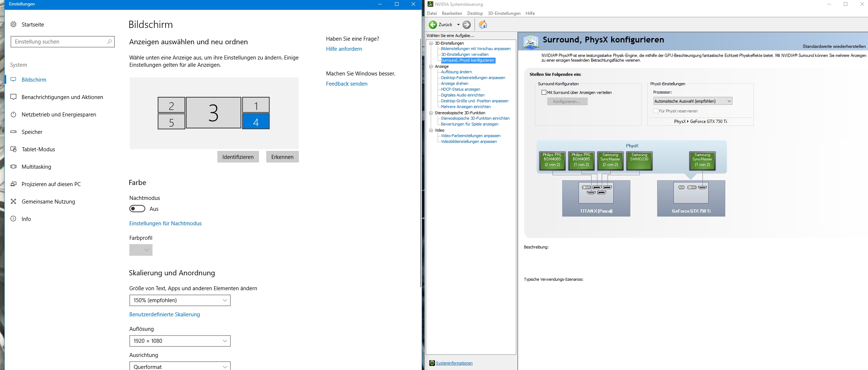This screenshot has width=868, height=370.
Task: Click the Konfigurieren... button
Action: click(567, 102)
